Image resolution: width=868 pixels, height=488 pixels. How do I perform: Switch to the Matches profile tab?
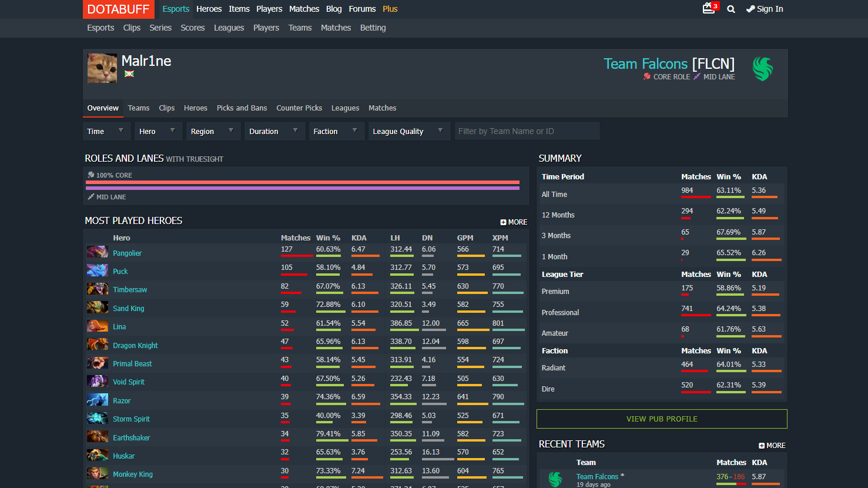(382, 108)
